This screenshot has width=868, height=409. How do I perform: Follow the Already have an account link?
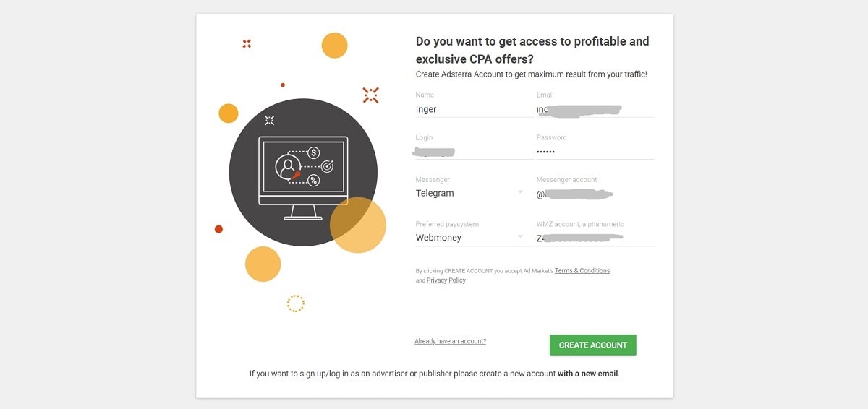coord(450,341)
